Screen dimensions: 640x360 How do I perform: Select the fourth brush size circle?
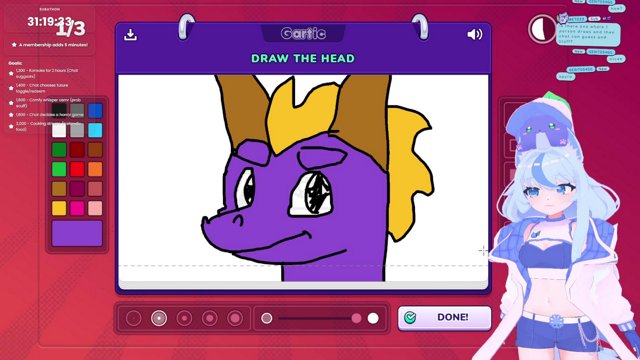click(x=209, y=318)
